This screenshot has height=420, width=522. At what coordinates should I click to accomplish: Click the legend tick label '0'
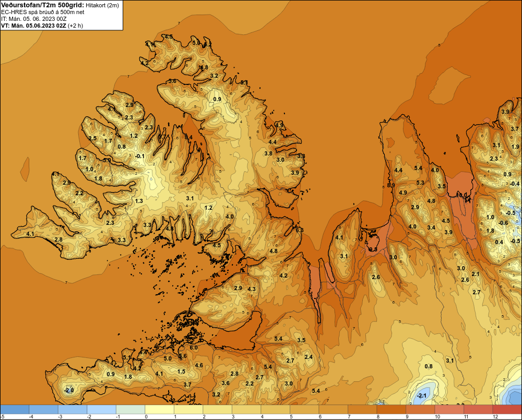[x=146, y=417]
